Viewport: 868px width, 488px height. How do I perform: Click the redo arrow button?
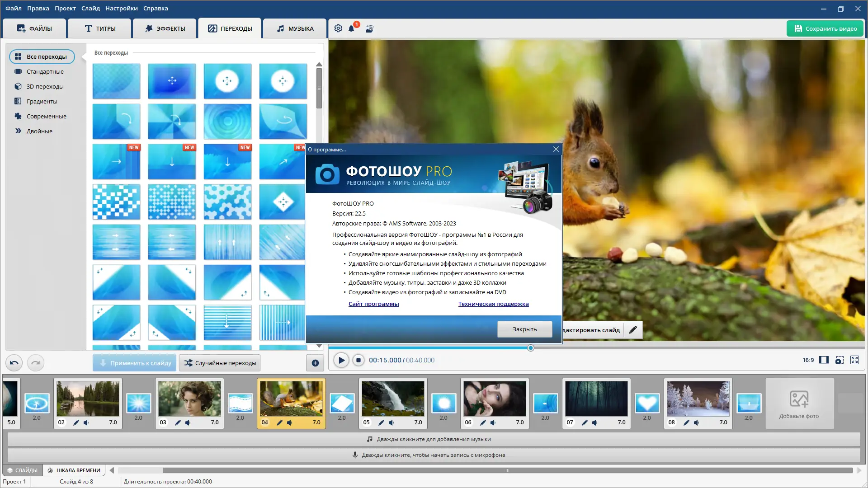(x=36, y=363)
